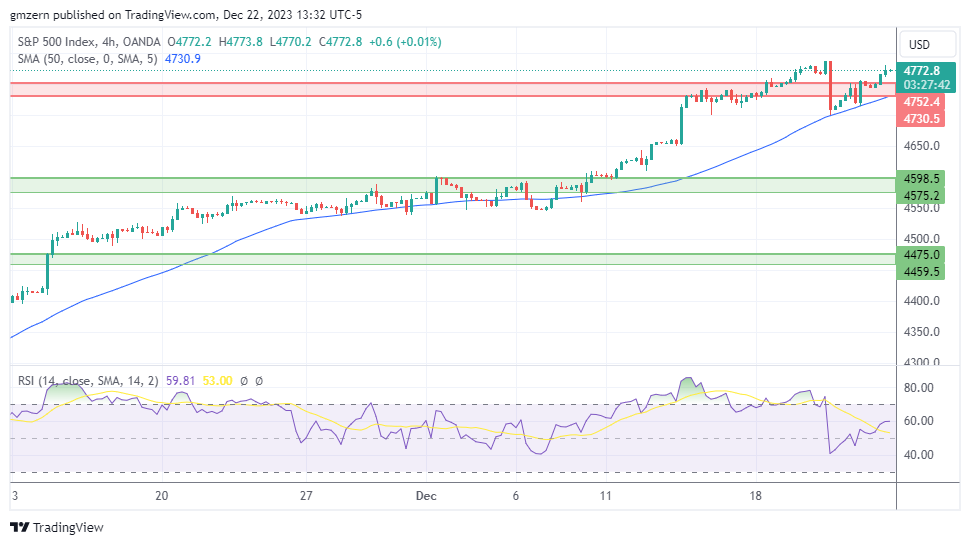
Task: Click the close price value C4772.8
Action: click(340, 42)
